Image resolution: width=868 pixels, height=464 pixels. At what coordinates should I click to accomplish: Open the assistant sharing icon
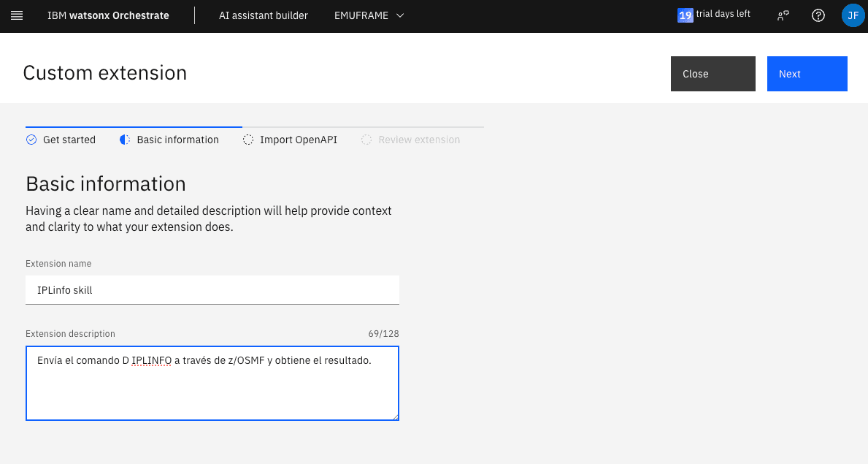(783, 15)
